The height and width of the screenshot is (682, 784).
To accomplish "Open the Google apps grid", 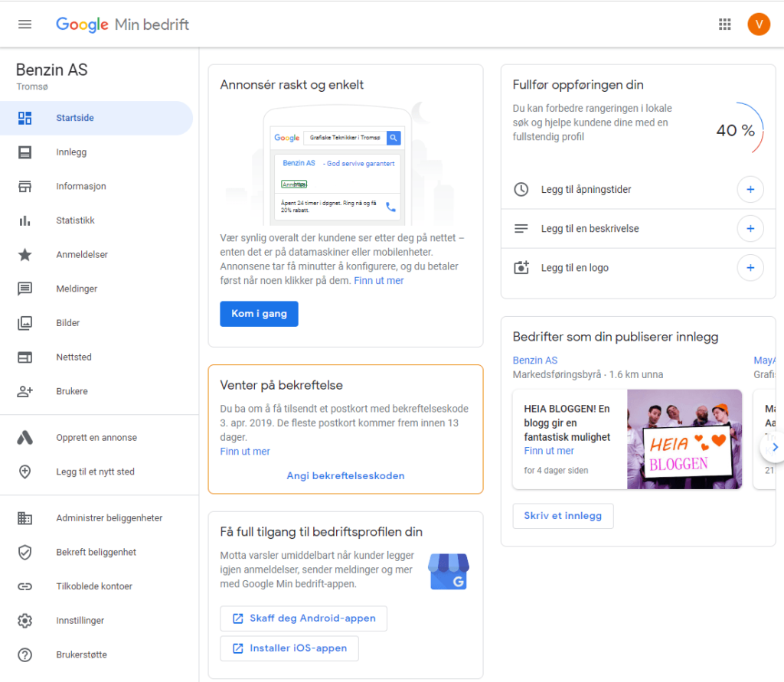I will coord(724,24).
